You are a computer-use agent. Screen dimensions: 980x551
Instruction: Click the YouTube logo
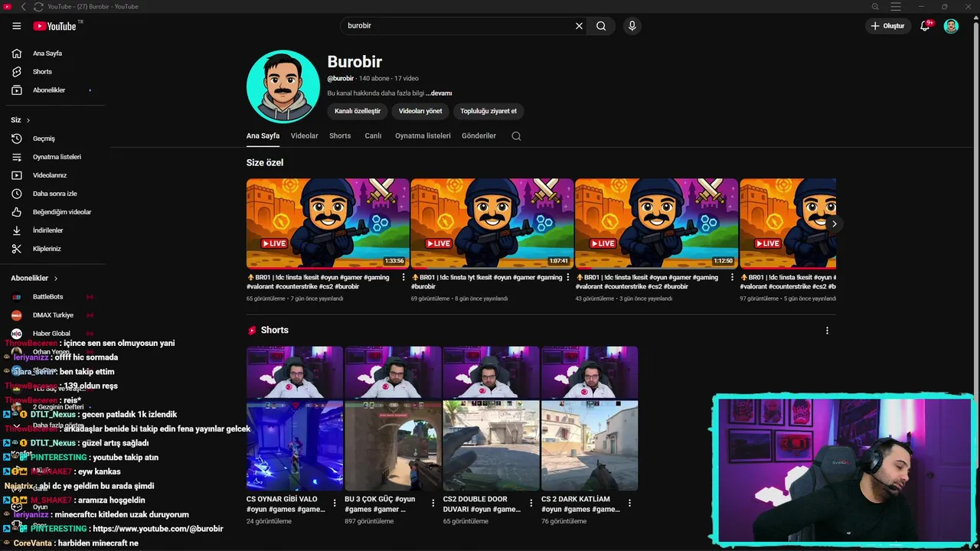tap(55, 26)
